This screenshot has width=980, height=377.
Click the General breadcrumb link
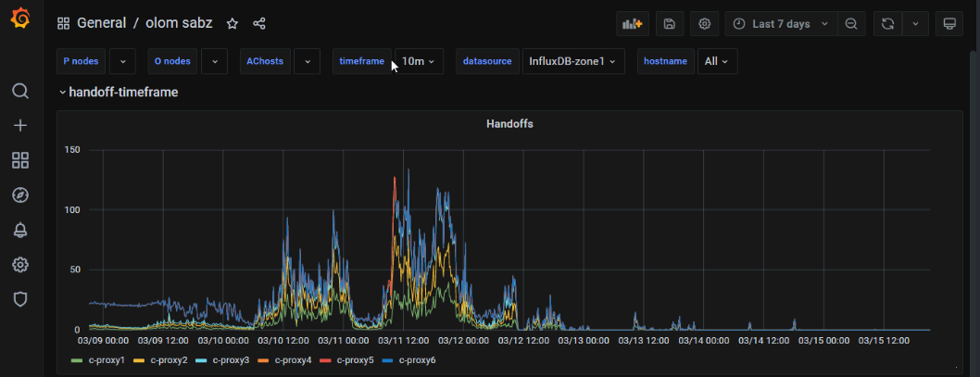[101, 23]
